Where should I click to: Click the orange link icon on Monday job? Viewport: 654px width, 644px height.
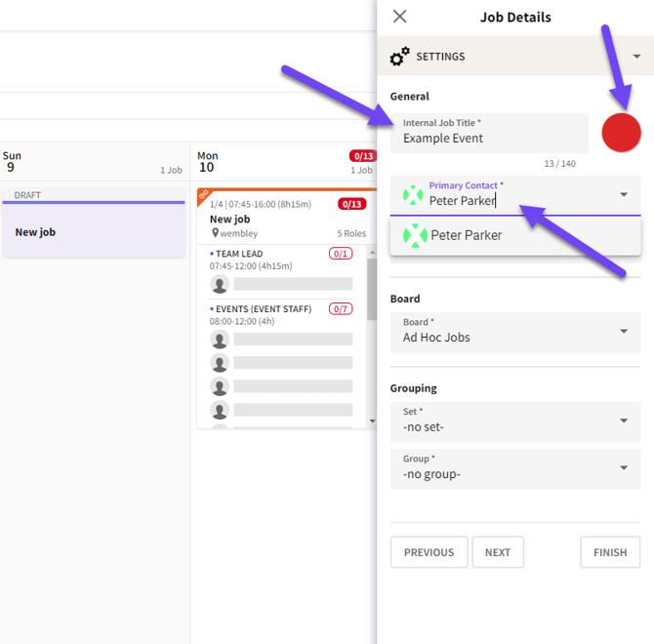[204, 194]
